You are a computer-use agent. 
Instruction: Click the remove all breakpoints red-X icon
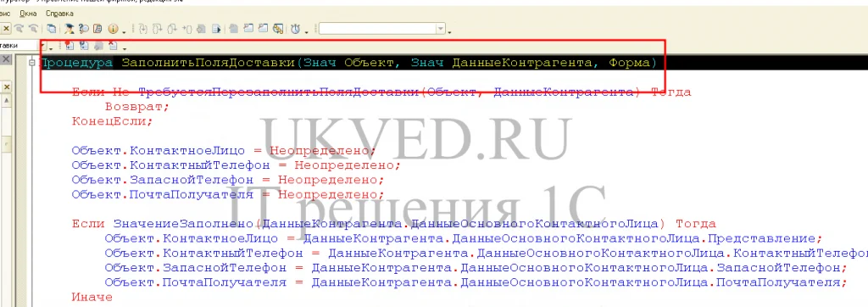coord(113,46)
